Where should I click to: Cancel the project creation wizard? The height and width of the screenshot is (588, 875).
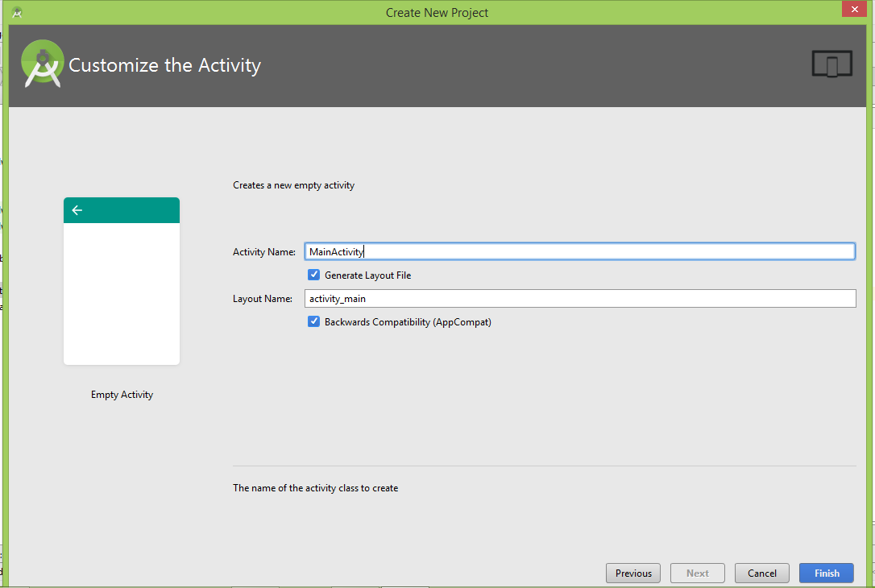761,573
